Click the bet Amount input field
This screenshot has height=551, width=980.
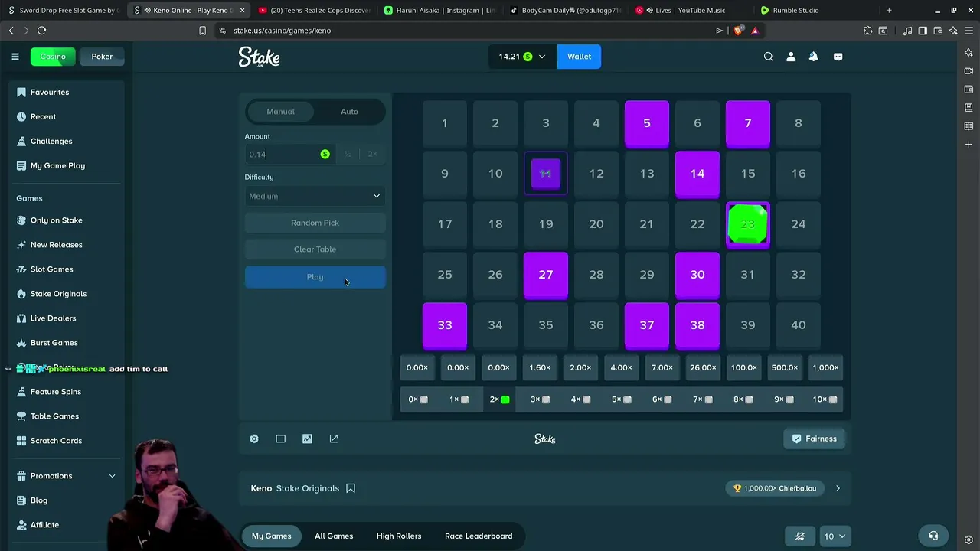point(289,154)
